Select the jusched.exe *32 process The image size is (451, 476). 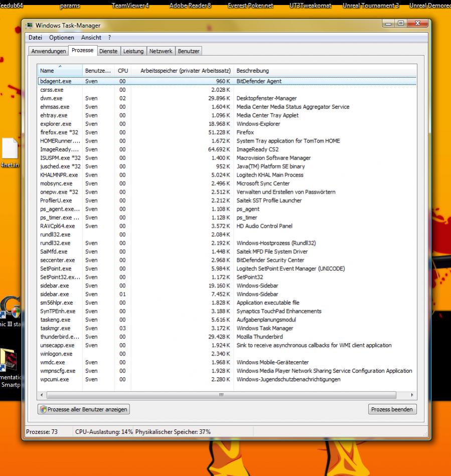[227, 166]
